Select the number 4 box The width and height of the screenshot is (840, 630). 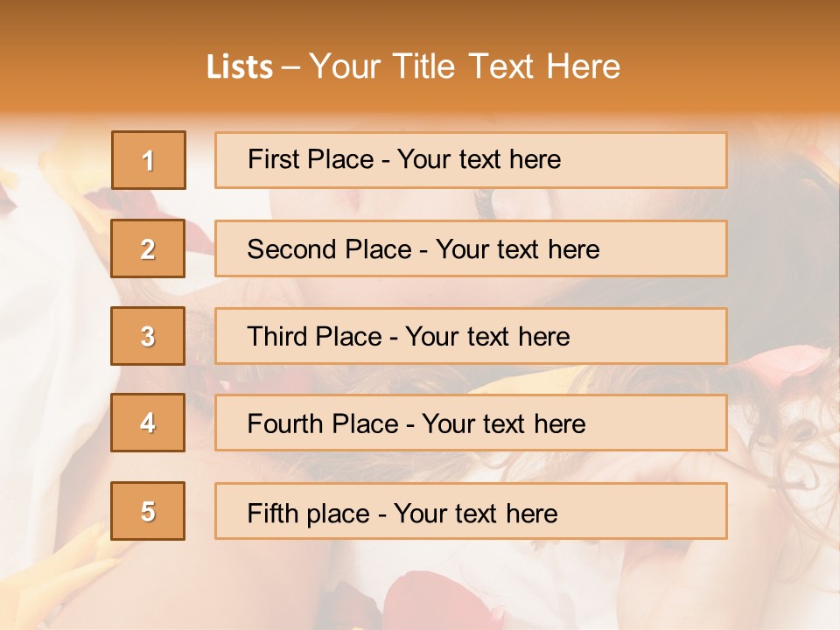[x=148, y=423]
